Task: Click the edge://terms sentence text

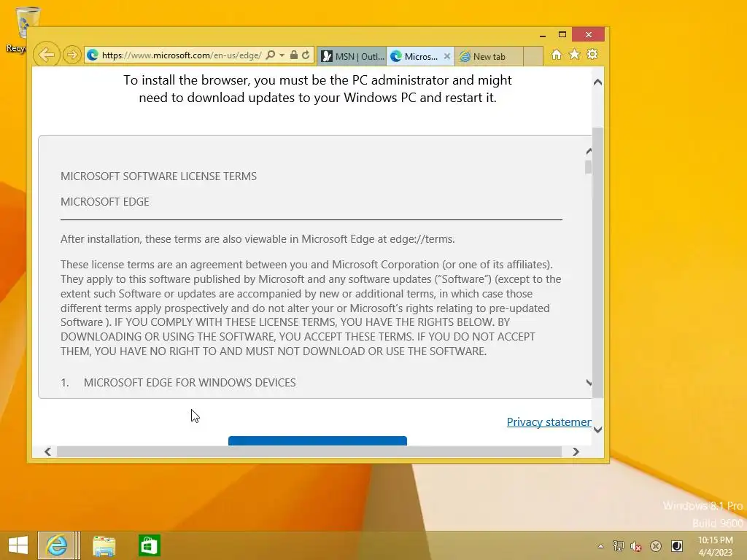Action: pos(258,239)
